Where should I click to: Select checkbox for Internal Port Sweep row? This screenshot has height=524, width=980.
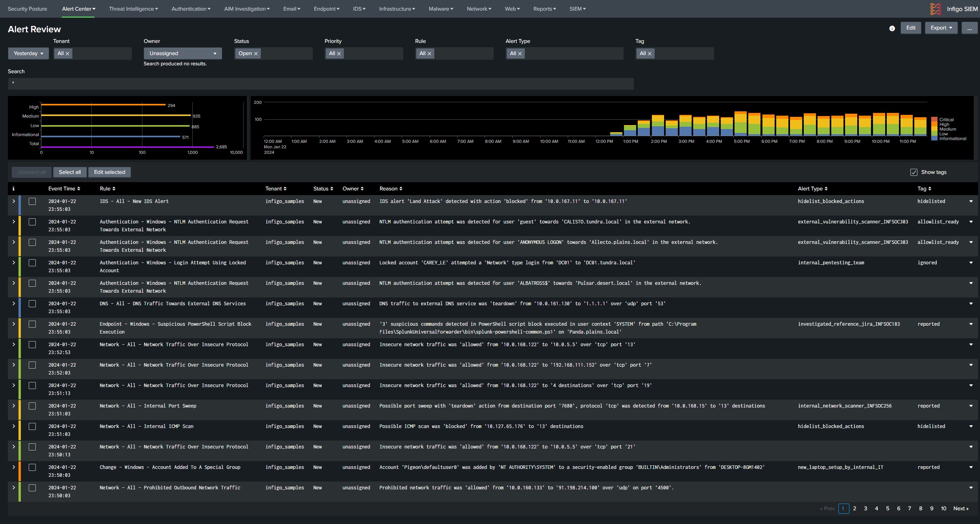click(x=32, y=406)
